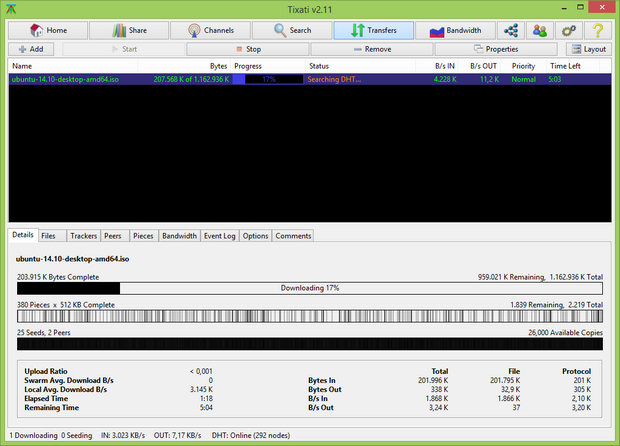Viewport: 620px width, 446px height.
Task: Open the Share section
Action: [x=129, y=30]
